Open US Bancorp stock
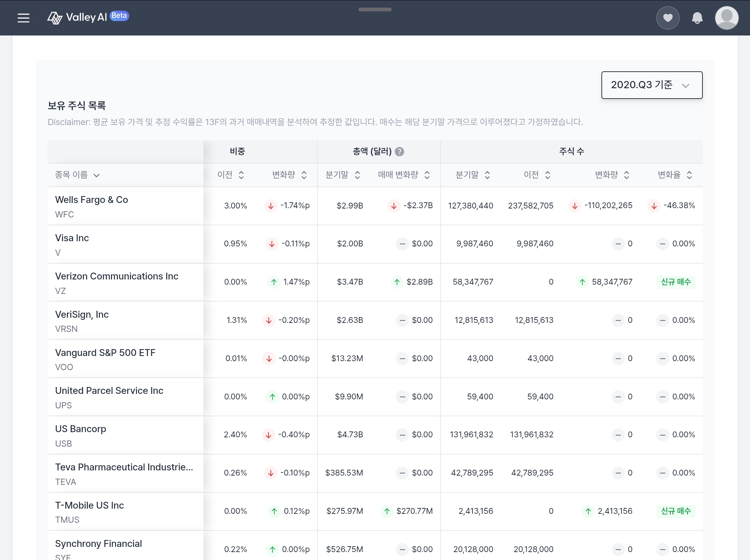Image resolution: width=750 pixels, height=560 pixels. pos(81,429)
